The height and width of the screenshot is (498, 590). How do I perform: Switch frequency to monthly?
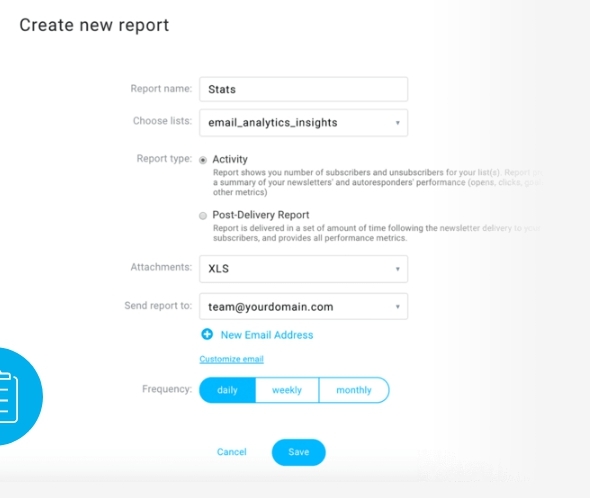click(354, 390)
